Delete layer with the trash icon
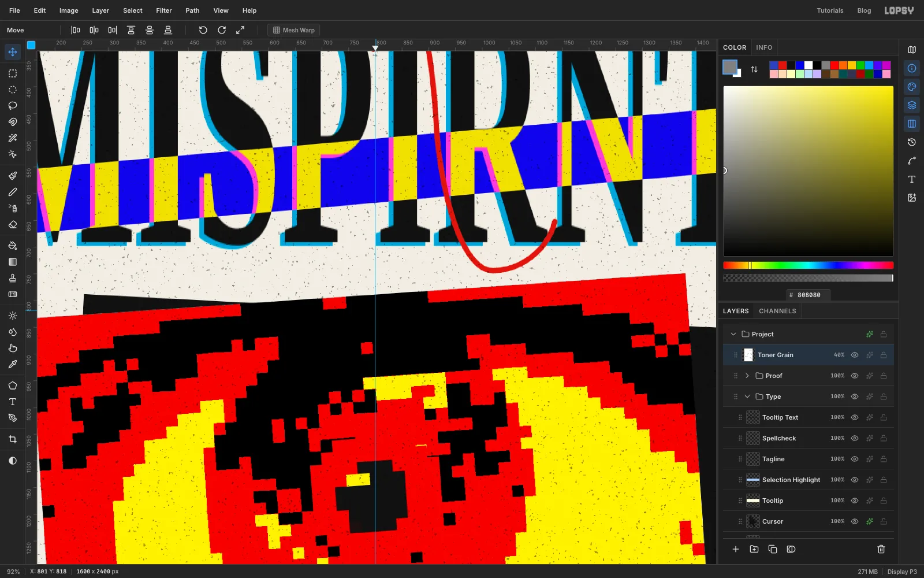The width and height of the screenshot is (924, 578). click(881, 549)
